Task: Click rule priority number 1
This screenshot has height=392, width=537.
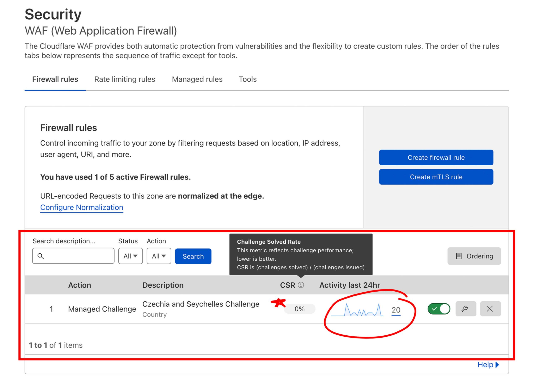Action: pos(51,309)
